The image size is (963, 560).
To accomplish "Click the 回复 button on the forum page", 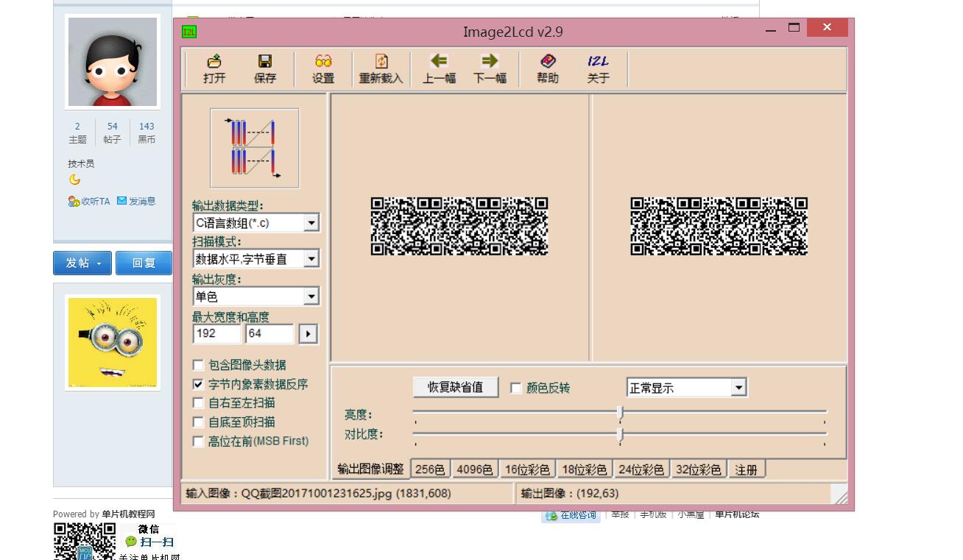I will click(144, 263).
